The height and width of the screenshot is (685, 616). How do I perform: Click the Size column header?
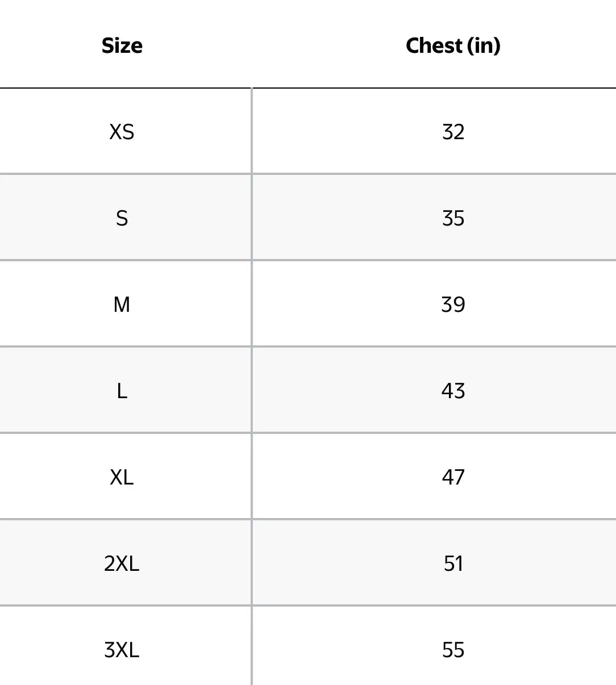[x=122, y=45]
